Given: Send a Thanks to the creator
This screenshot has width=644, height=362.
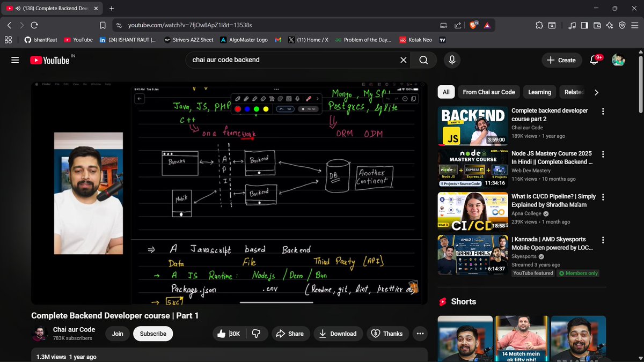Looking at the screenshot, I should click(x=387, y=334).
